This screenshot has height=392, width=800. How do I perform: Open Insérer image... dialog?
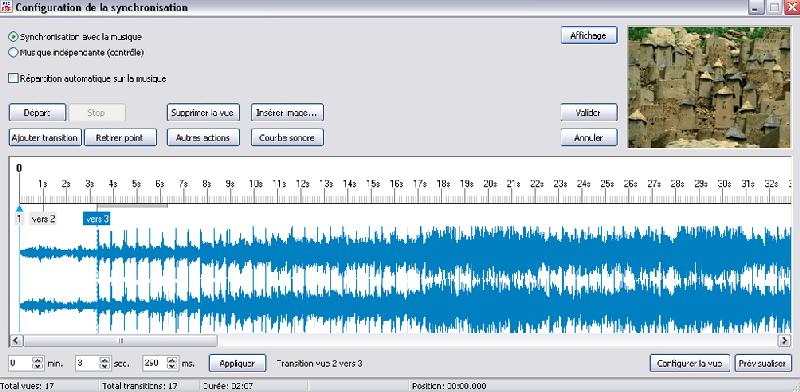coord(287,113)
